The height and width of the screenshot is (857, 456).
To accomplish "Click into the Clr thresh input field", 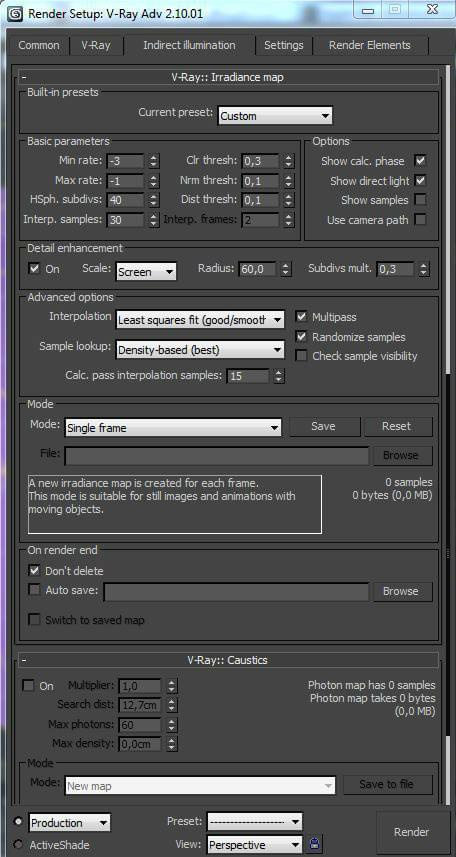I will click(x=260, y=161).
